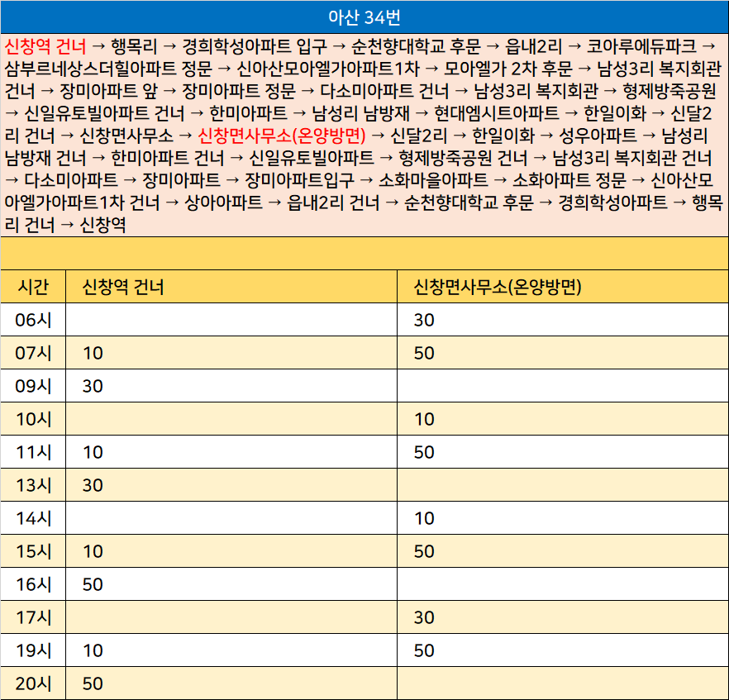Click the '20시' time cell
The width and height of the screenshot is (729, 700).
coord(33,683)
